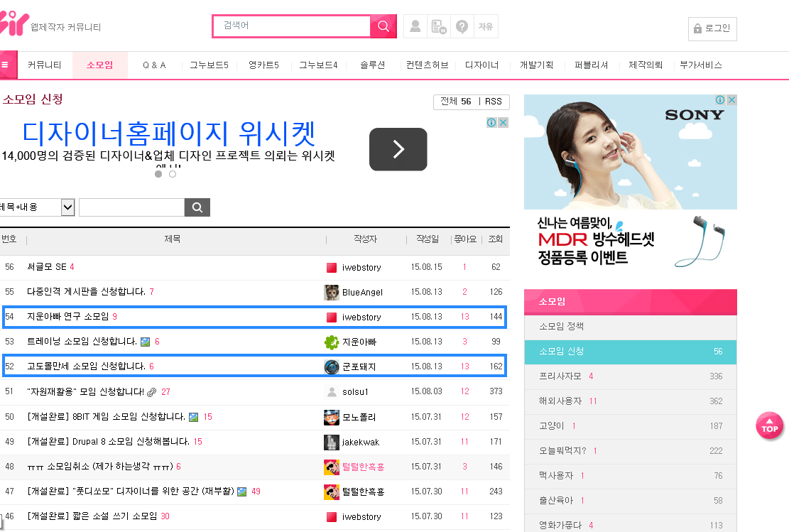Close the banner ad with X icon
789x532 pixels.
tap(503, 123)
